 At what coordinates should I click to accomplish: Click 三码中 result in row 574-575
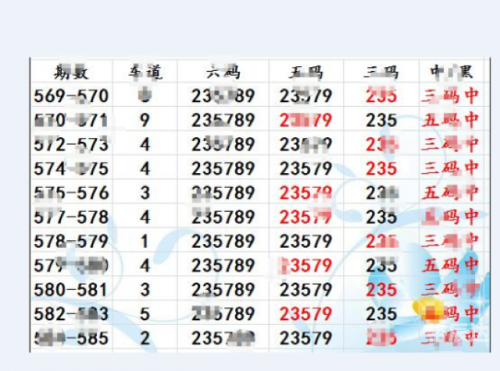(x=450, y=168)
